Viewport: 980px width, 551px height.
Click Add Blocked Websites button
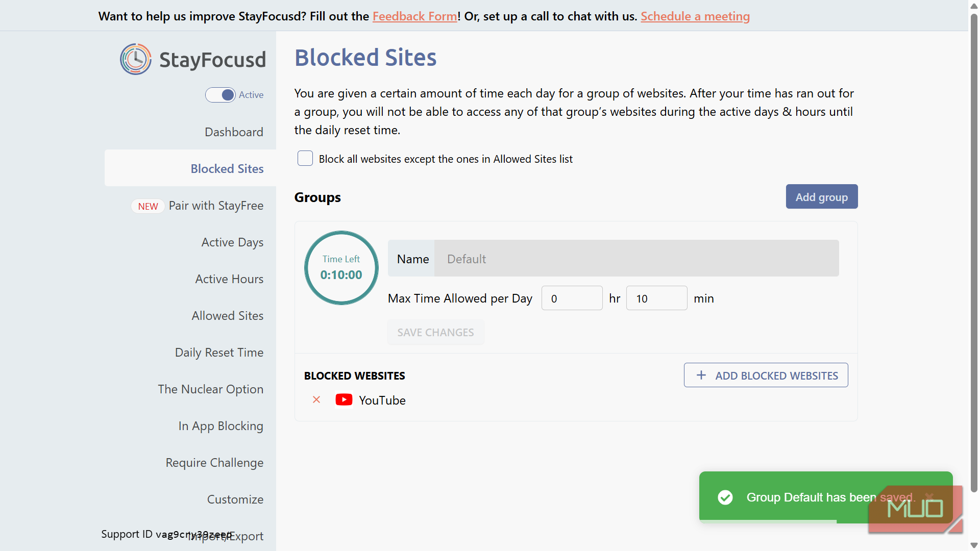[x=766, y=375]
